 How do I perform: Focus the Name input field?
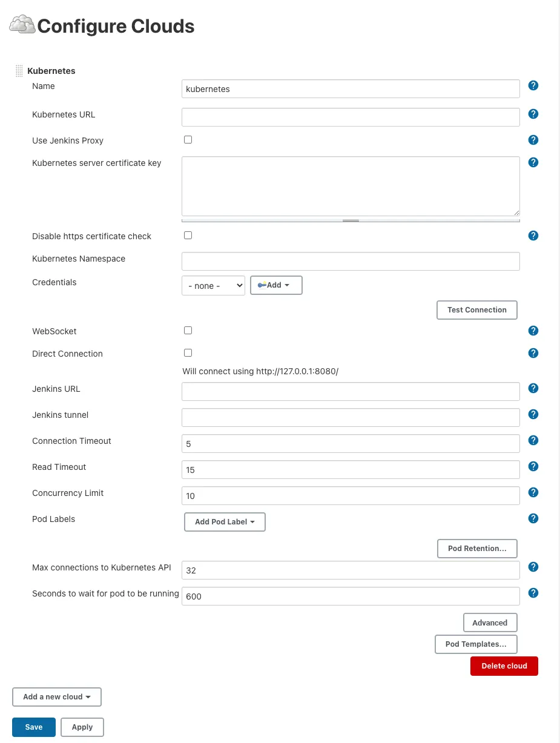click(351, 89)
